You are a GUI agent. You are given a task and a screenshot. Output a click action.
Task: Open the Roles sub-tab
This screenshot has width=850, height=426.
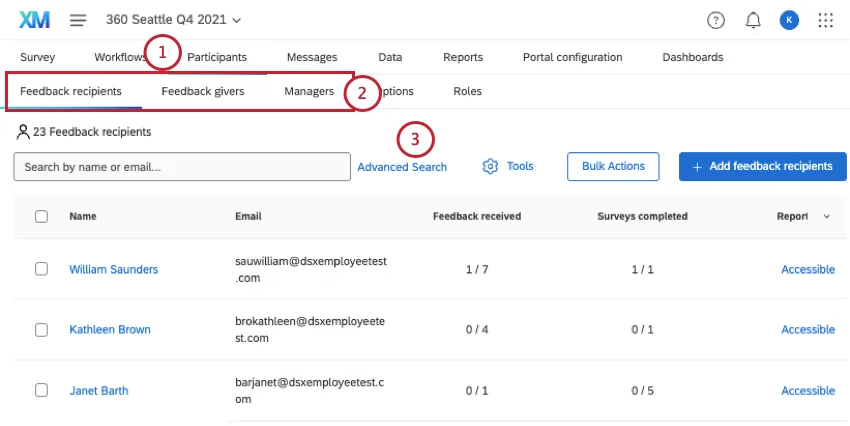pyautogui.click(x=467, y=91)
